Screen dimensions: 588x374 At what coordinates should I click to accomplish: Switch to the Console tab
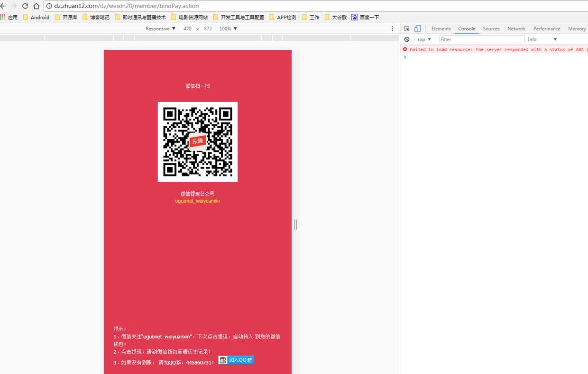coord(467,29)
